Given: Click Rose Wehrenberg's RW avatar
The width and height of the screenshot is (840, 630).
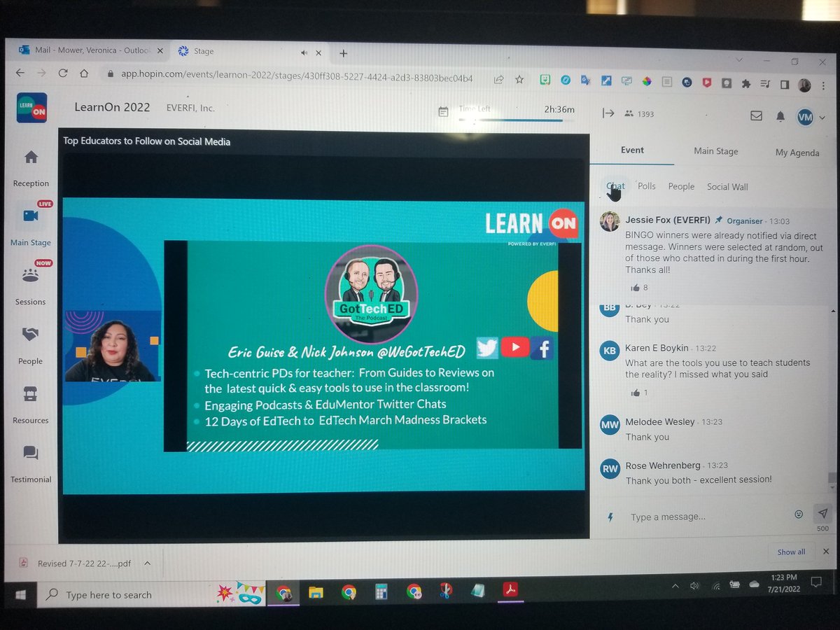Looking at the screenshot, I should [610, 468].
